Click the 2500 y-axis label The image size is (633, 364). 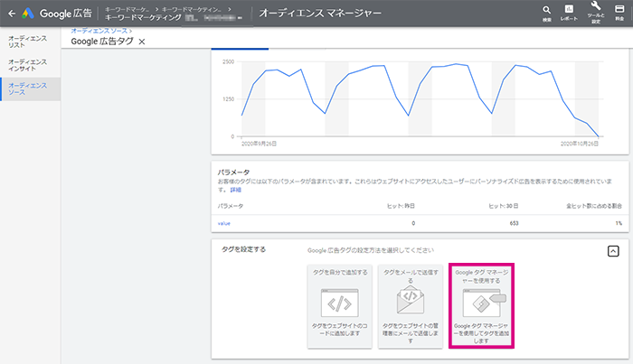point(228,61)
